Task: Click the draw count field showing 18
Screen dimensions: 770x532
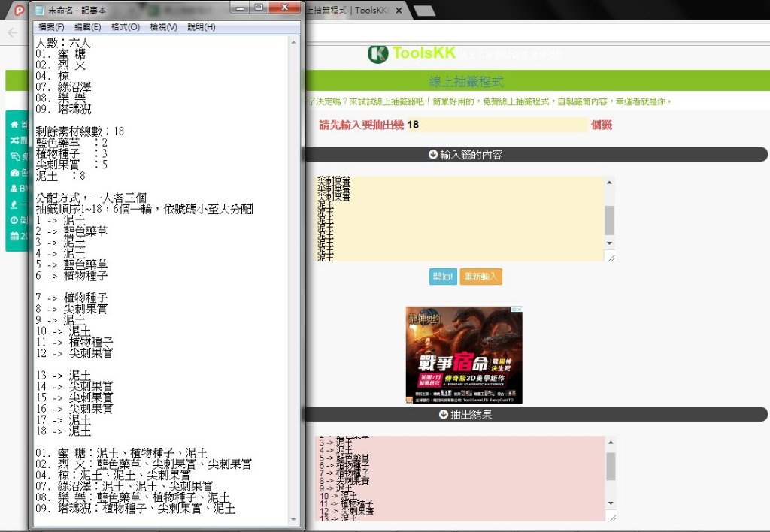Action: tap(496, 125)
